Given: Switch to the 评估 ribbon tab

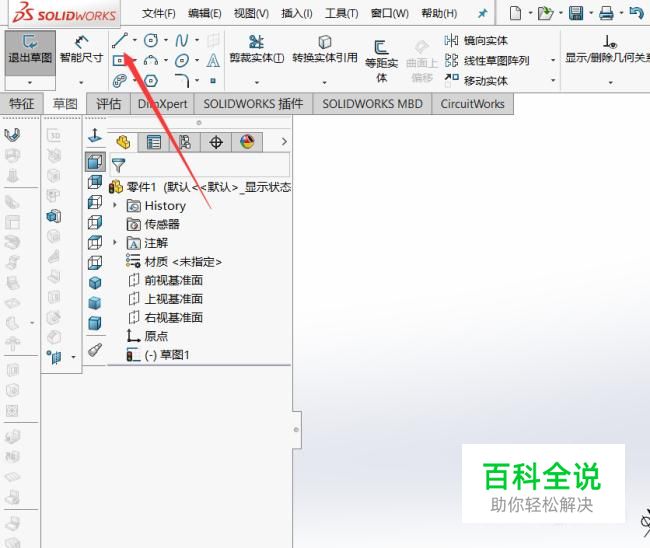Looking at the screenshot, I should (x=109, y=104).
